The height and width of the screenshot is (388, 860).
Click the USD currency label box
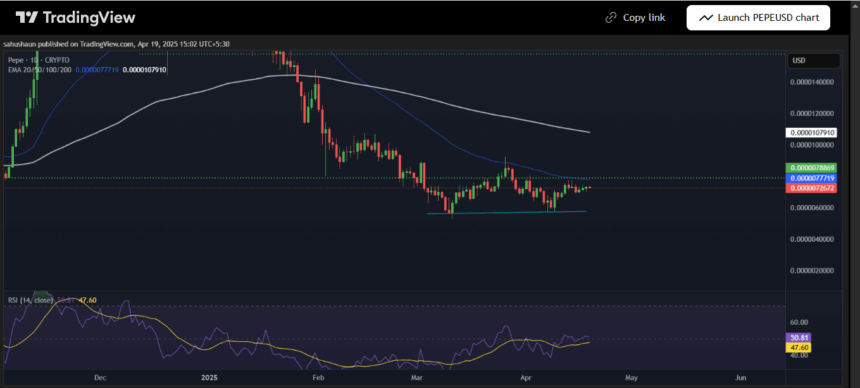(813, 60)
